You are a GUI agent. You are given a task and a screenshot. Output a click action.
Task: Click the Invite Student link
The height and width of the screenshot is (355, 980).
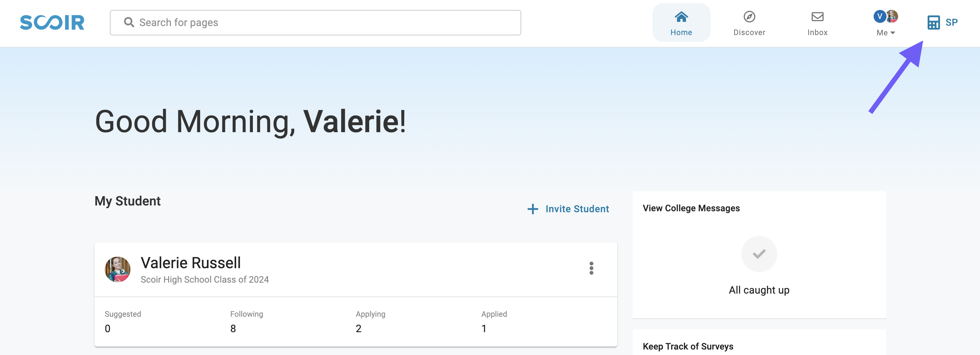577,209
